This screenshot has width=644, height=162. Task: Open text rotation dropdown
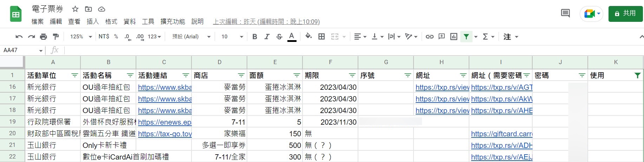click(x=411, y=37)
